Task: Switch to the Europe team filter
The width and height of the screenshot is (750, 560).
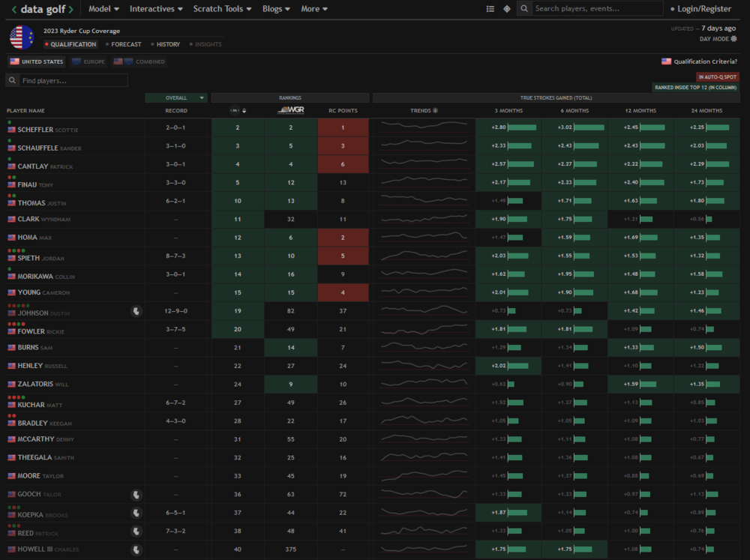Action: pos(88,61)
